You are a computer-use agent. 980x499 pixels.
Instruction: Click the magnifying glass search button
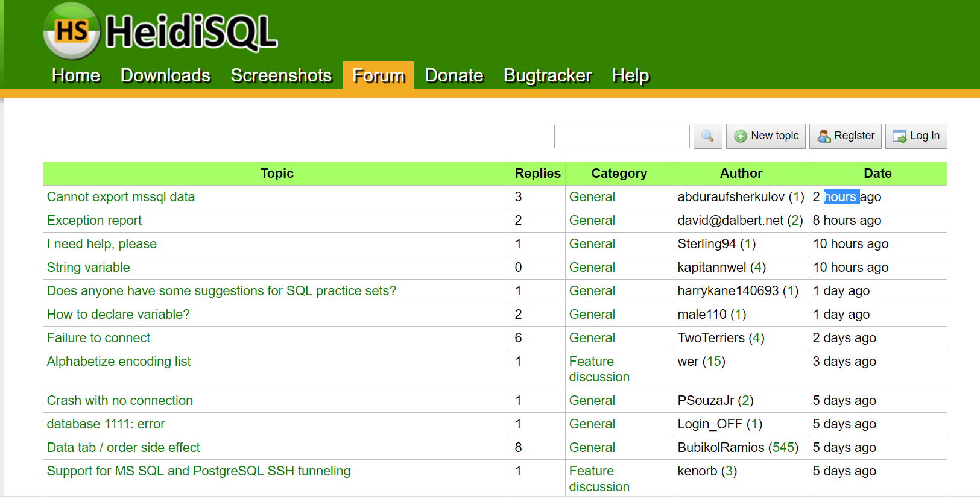click(707, 136)
